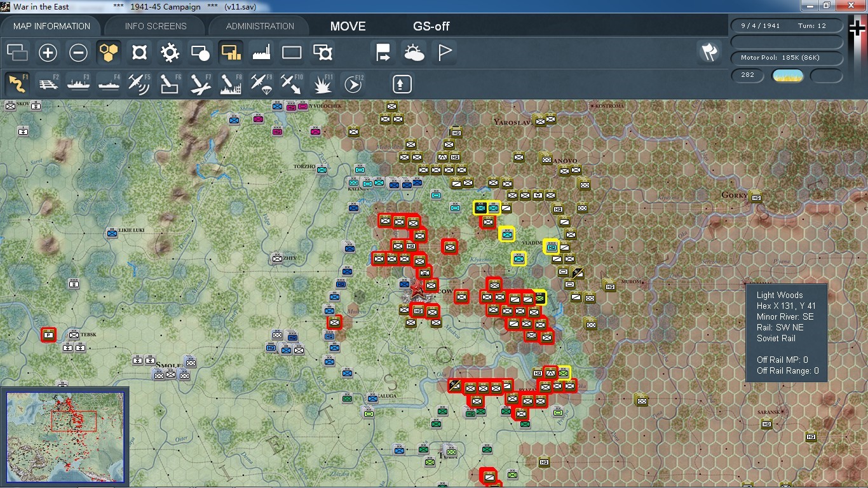Click the pennant flag icon

444,52
